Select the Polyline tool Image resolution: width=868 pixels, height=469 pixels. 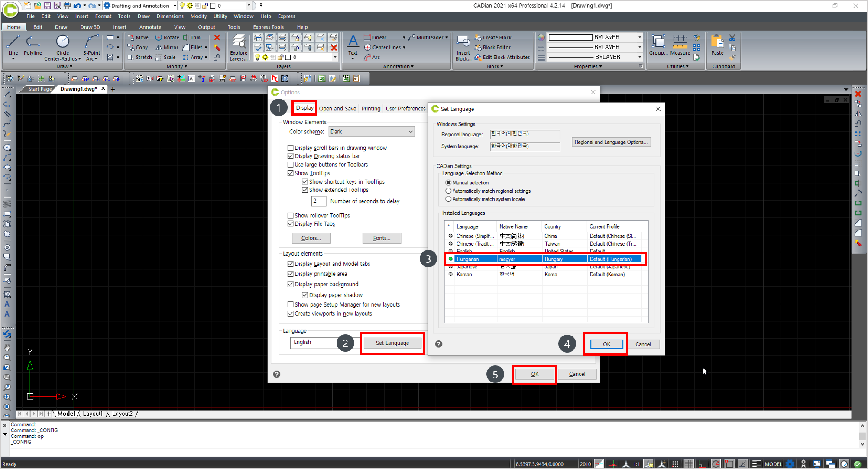[x=32, y=46]
